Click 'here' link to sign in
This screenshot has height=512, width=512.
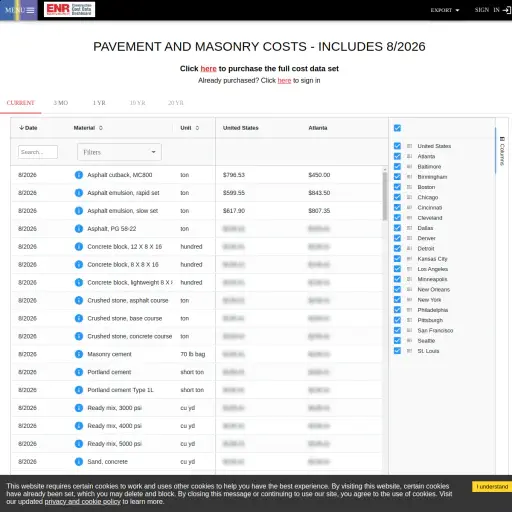284,80
